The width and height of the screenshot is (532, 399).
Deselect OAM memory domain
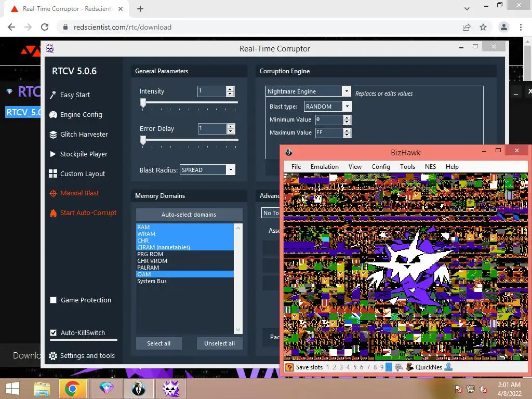185,274
